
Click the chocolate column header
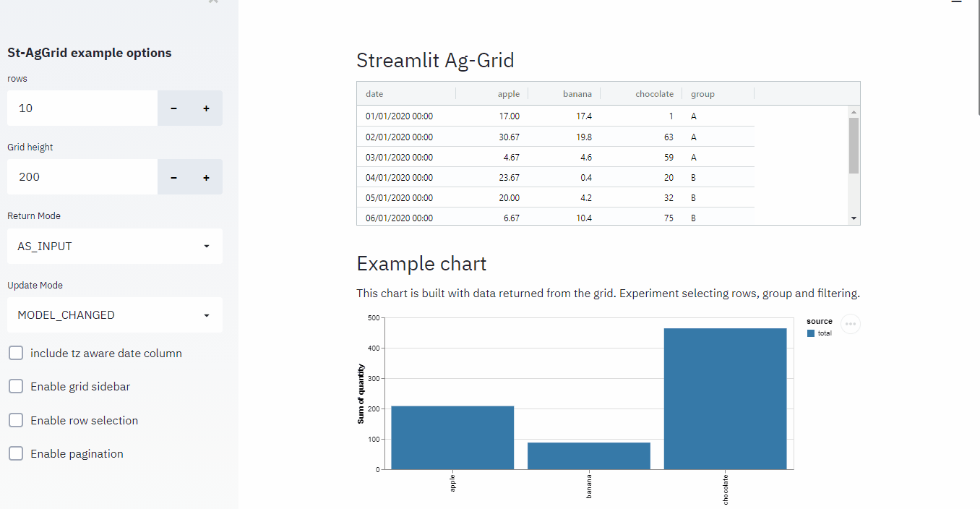point(653,94)
